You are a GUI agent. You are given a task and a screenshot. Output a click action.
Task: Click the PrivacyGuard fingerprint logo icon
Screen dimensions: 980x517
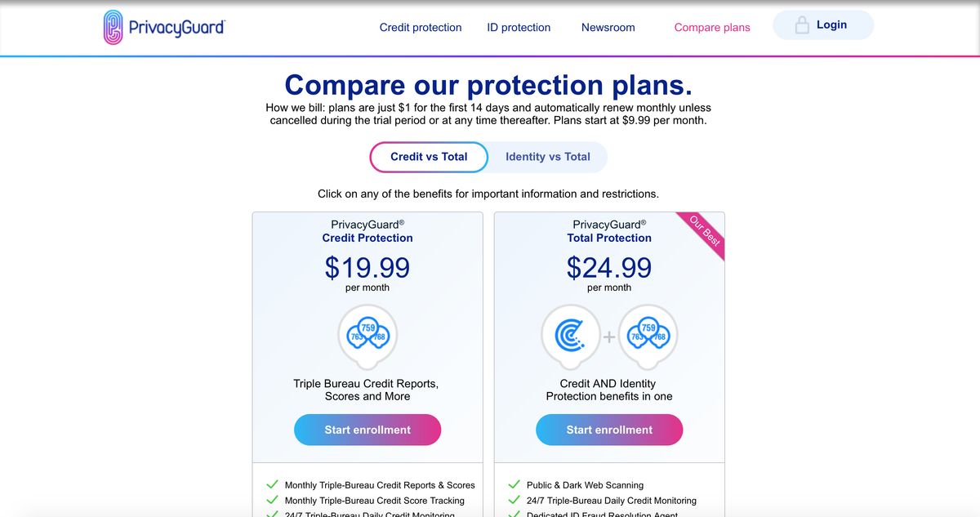(111, 26)
